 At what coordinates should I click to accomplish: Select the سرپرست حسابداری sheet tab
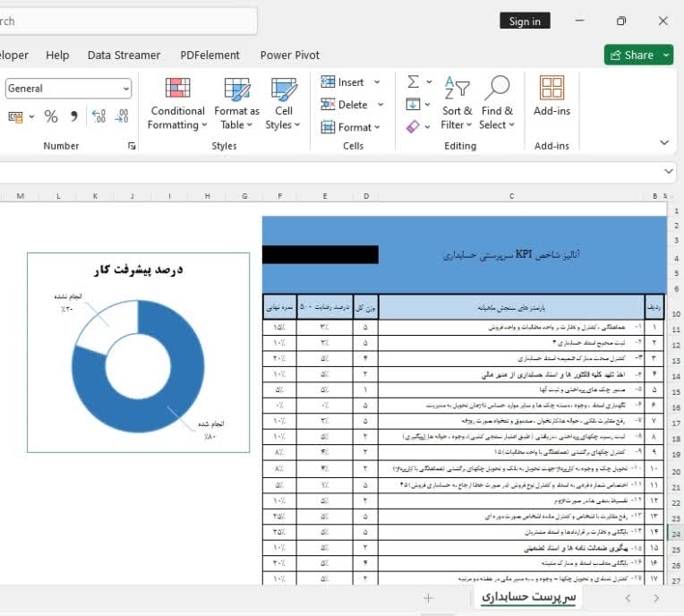[528, 597]
